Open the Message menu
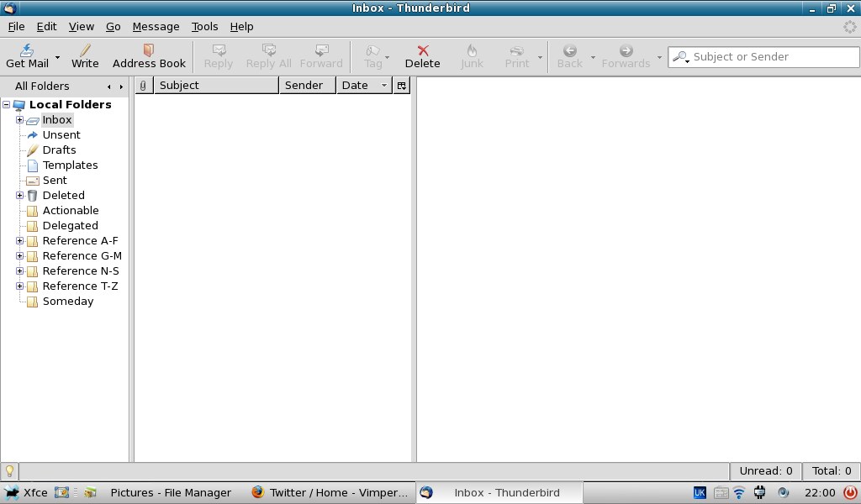This screenshot has height=504, width=861. click(x=156, y=26)
